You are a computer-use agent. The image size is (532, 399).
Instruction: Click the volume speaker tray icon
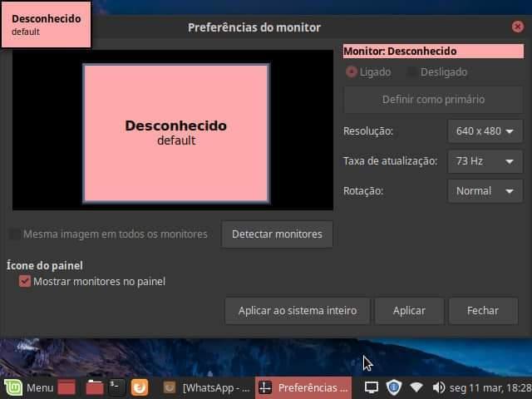[439, 387]
